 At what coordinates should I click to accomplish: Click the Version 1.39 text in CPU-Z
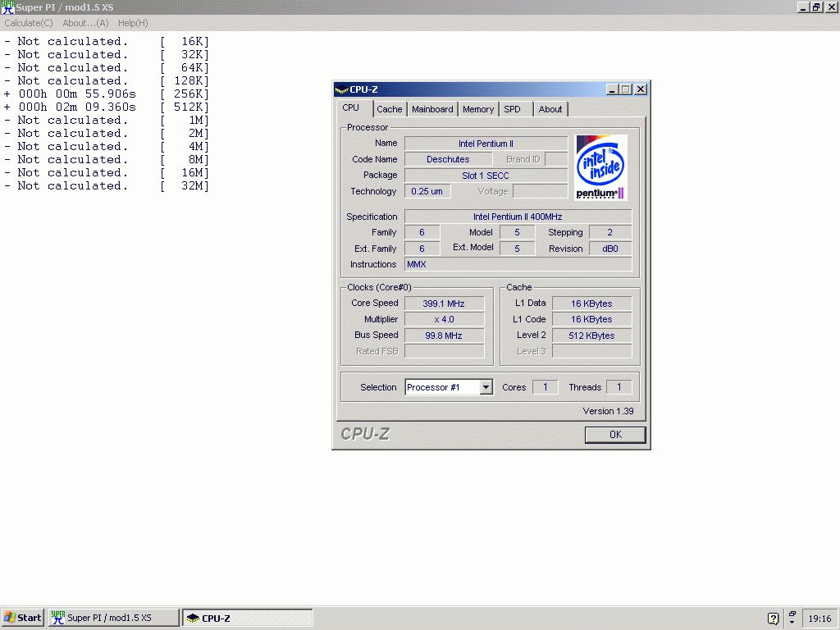pyautogui.click(x=608, y=411)
